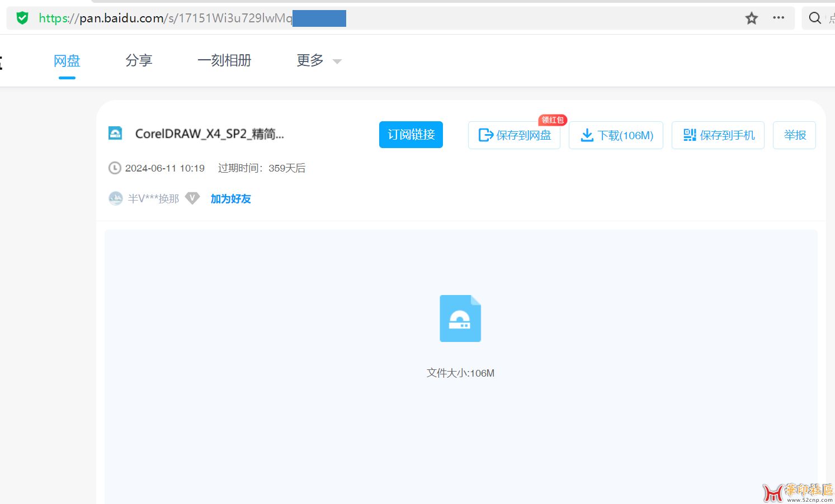The width and height of the screenshot is (835, 504).
Task: Click the 领红包 red badge
Action: click(x=553, y=120)
